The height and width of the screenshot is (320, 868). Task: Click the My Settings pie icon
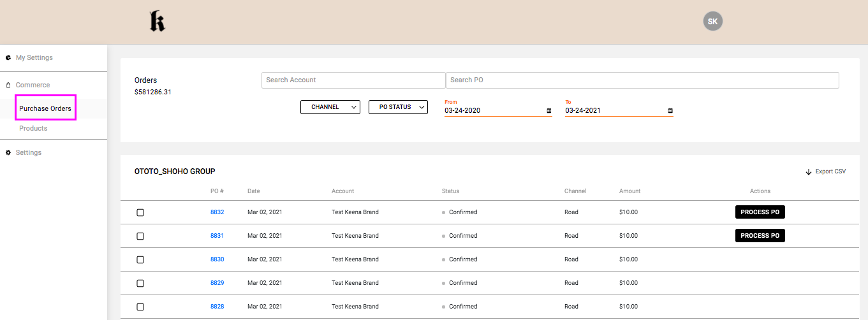click(x=8, y=57)
